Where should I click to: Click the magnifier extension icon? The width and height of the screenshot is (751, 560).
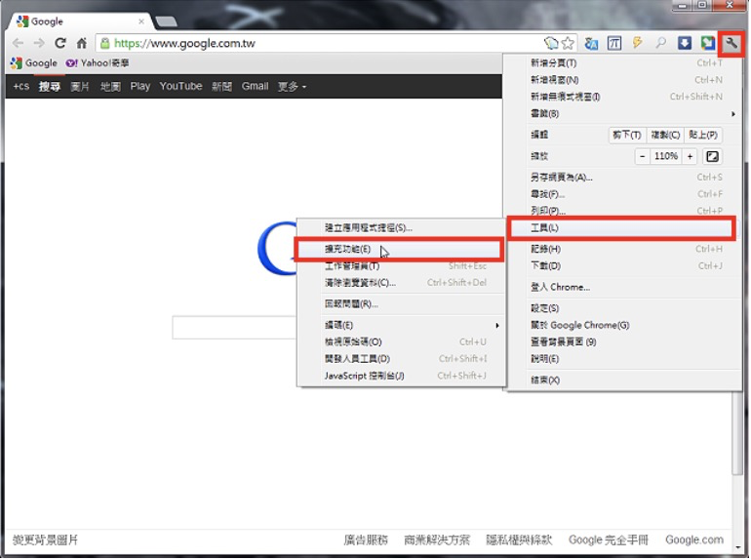tap(660, 44)
